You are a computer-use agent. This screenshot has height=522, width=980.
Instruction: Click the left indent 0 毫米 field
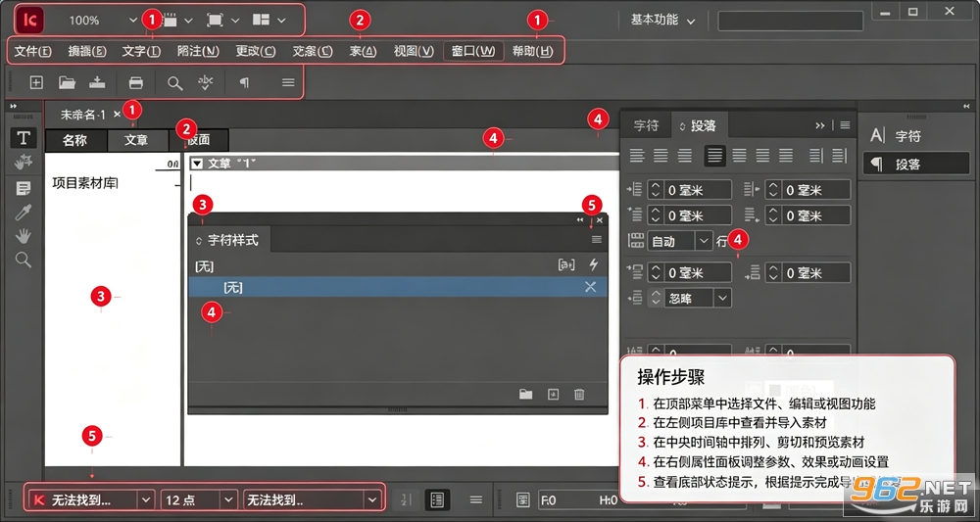698,190
